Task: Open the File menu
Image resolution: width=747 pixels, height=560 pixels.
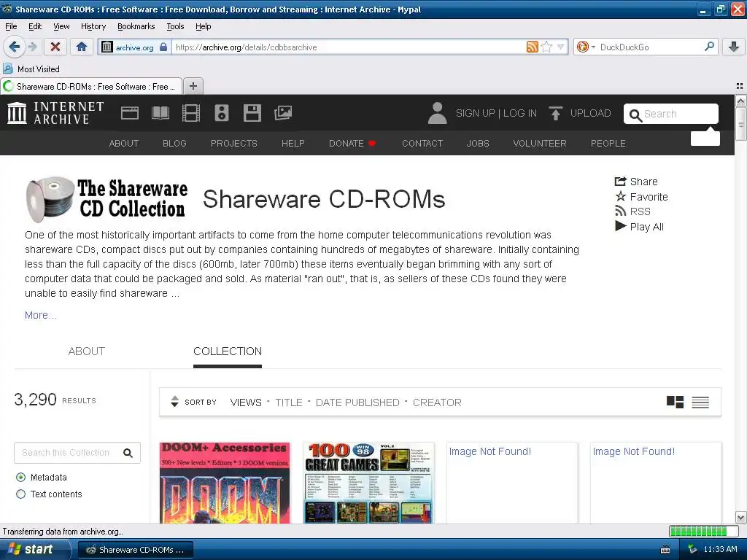Action: click(11, 27)
